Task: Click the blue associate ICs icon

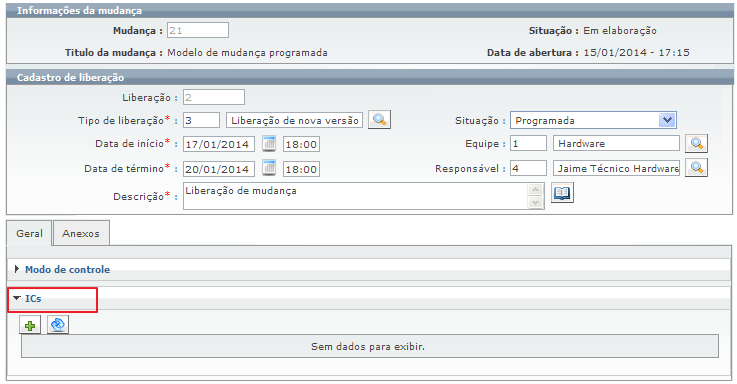Action: pos(58,325)
